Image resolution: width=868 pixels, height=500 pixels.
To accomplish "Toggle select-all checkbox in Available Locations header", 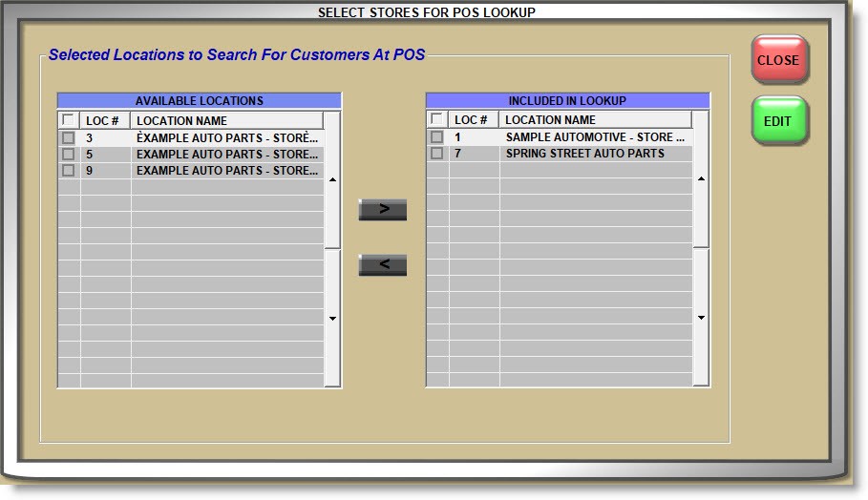I will [x=68, y=121].
